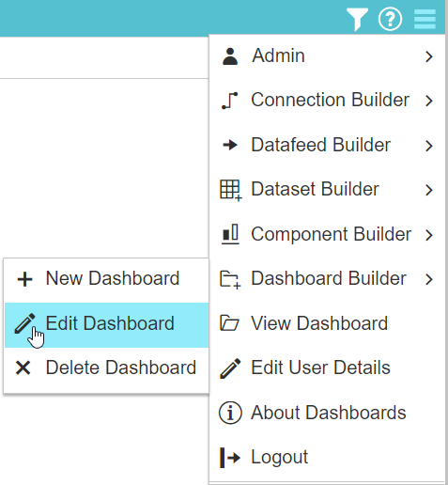Choose Edit Dashboard in the submenu

(106, 325)
